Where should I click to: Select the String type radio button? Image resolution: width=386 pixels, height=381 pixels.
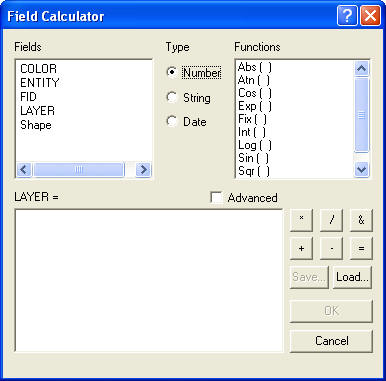(172, 97)
